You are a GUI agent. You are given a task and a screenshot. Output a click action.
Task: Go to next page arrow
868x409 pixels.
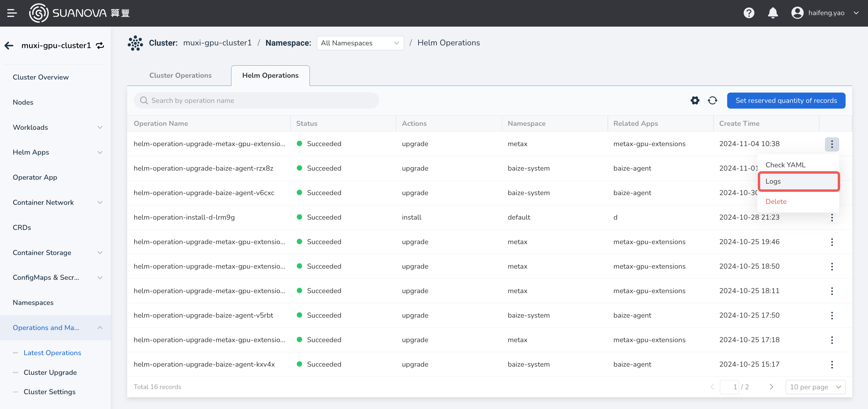(771, 387)
